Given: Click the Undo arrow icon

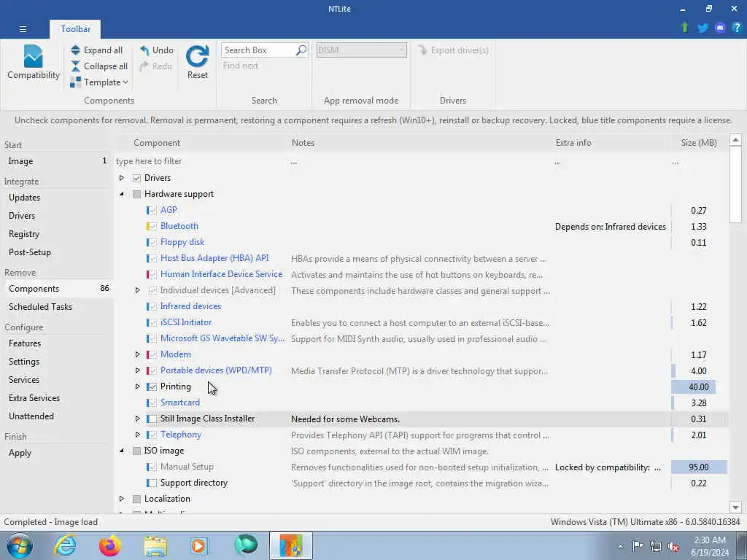Looking at the screenshot, I should (144, 50).
